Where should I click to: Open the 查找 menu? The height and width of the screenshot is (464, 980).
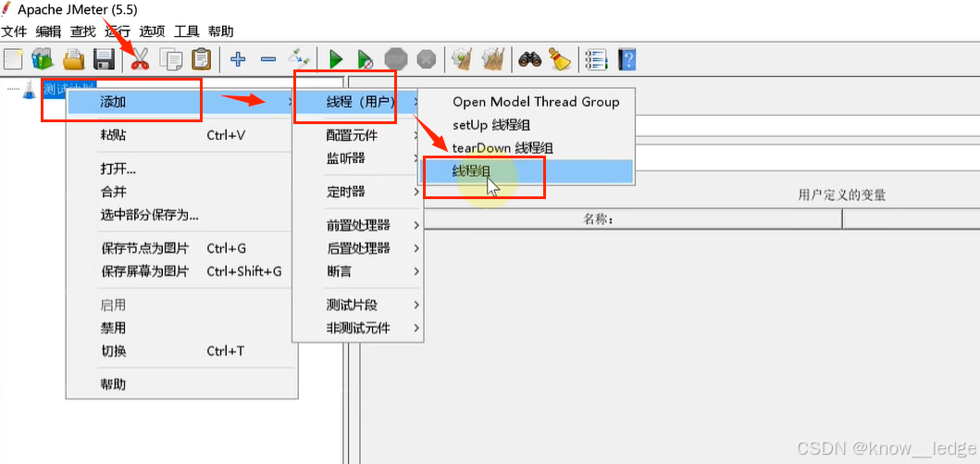pyautogui.click(x=83, y=31)
